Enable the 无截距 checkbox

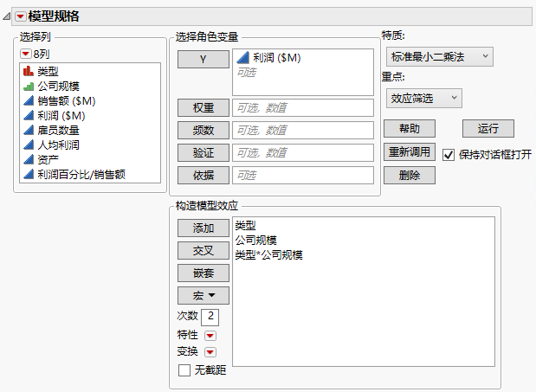point(184,370)
